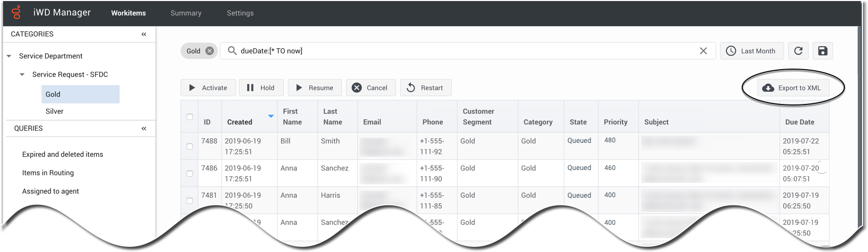Viewport: 868px width, 252px height.
Task: Switch to the Summary tab
Action: point(186,13)
